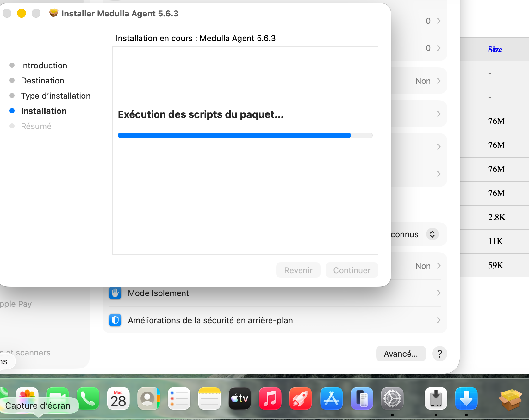Open the Phone app in the Dock
This screenshot has width=529, height=420.
tap(88, 398)
